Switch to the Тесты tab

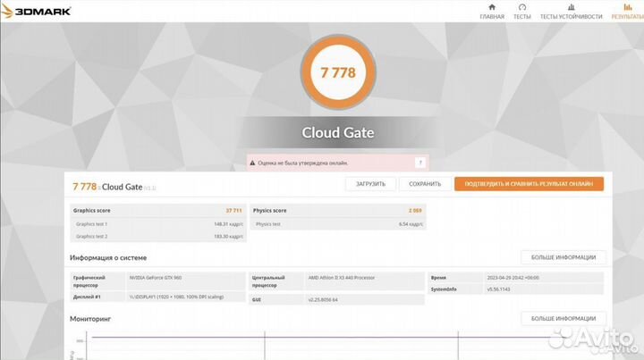(x=522, y=12)
